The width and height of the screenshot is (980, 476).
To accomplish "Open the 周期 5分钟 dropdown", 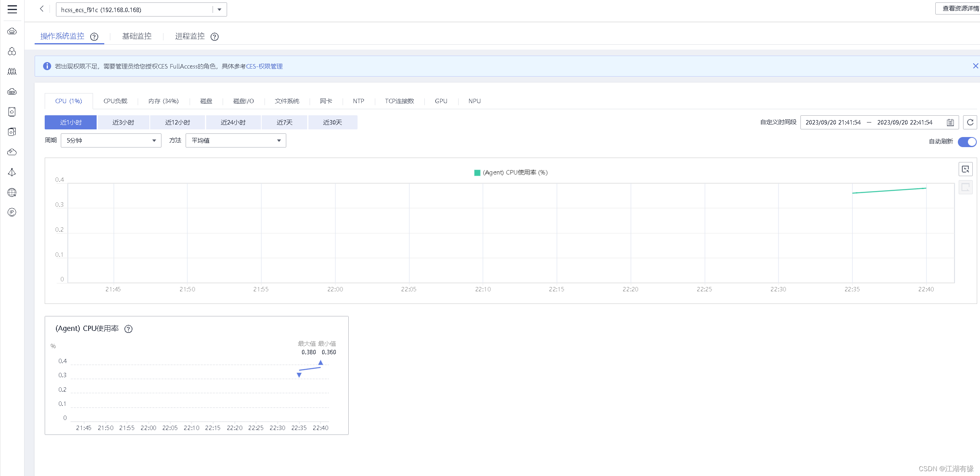I will (x=111, y=141).
